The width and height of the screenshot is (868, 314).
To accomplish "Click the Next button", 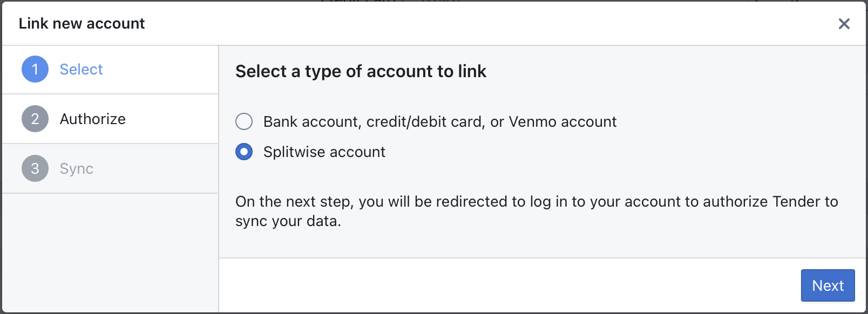I will pyautogui.click(x=828, y=285).
